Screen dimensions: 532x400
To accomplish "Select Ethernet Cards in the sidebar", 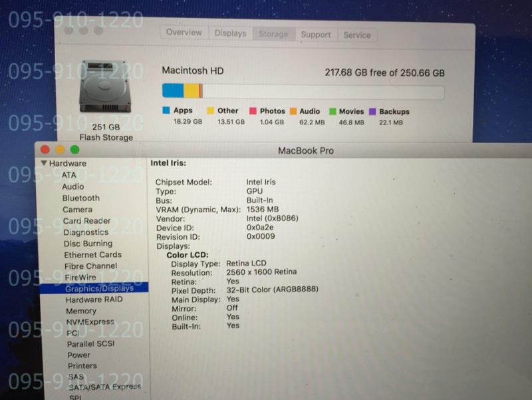I will [92, 255].
